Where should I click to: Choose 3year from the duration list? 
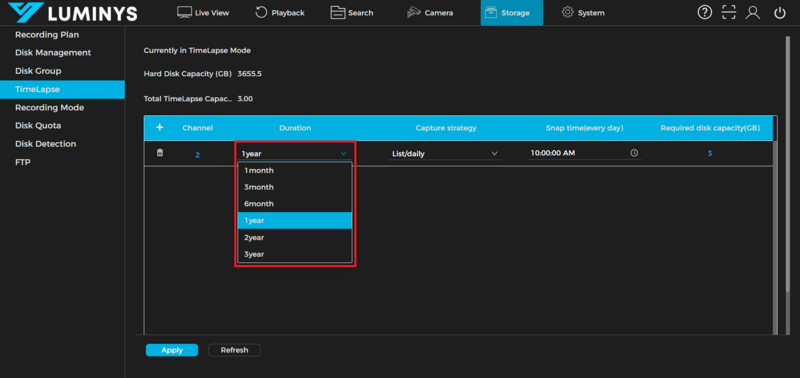point(295,254)
